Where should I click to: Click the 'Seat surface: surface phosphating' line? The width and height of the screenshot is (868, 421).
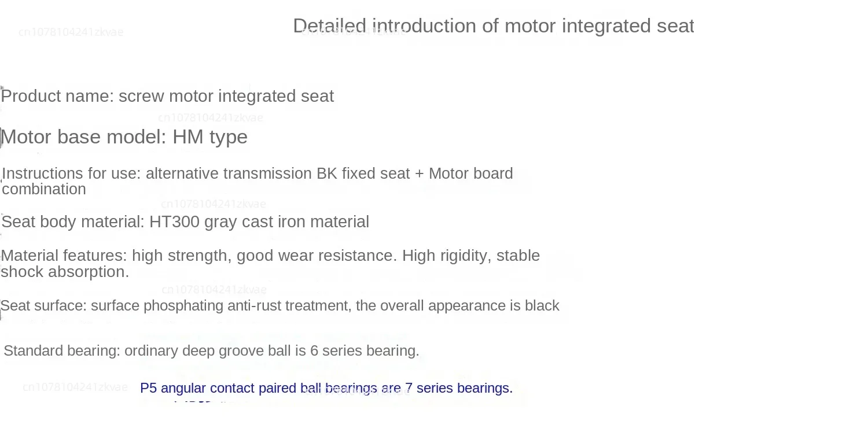click(280, 306)
